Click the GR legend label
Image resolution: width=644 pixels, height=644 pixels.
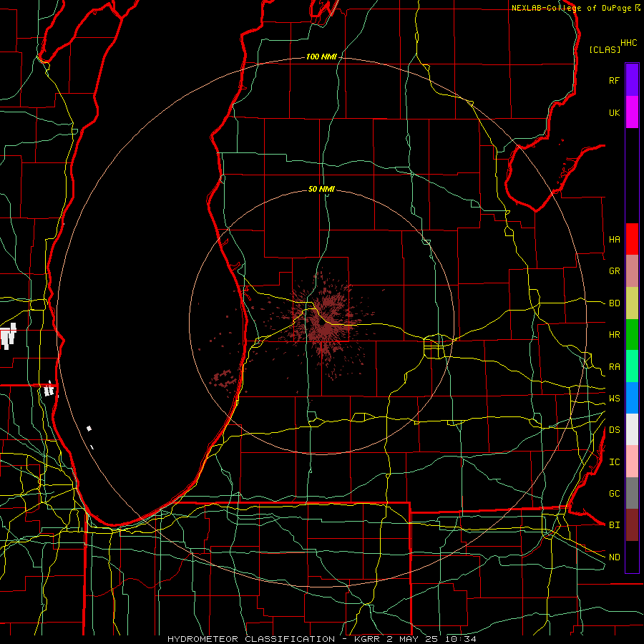pos(614,271)
